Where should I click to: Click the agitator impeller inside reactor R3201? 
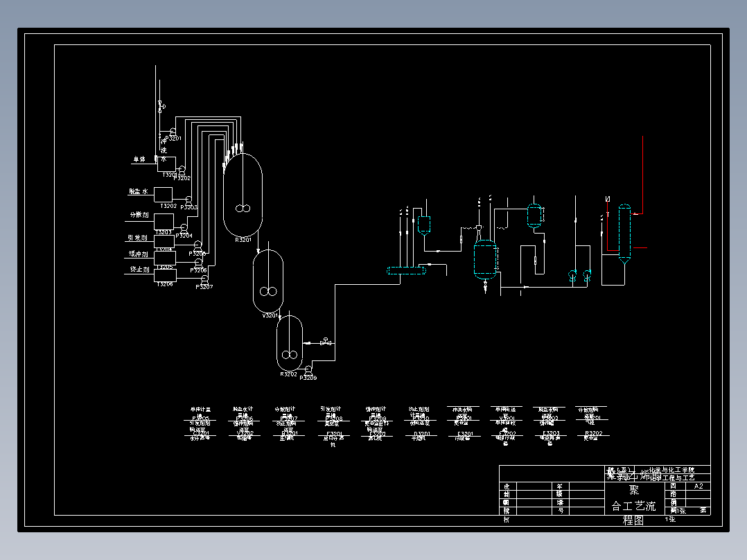pos(243,209)
